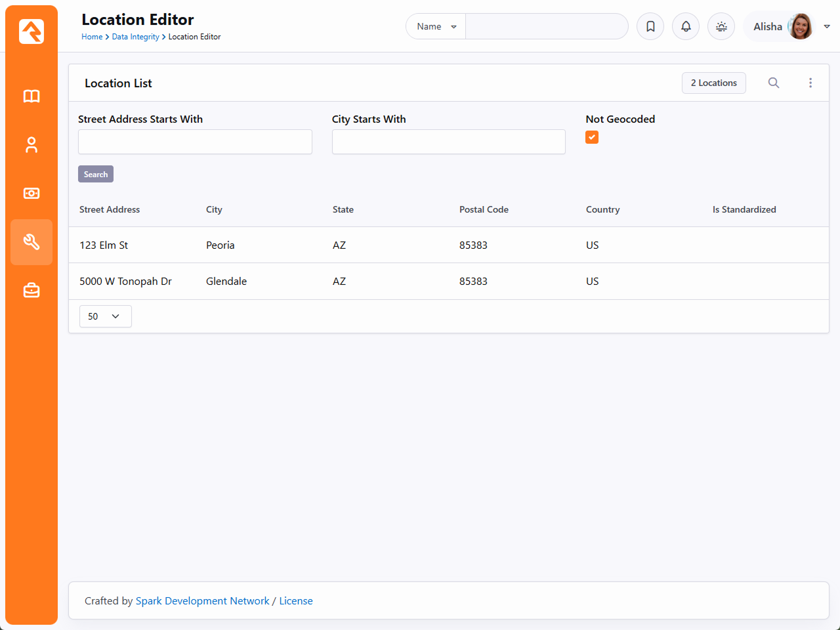Click the magnifier icon in Location List
This screenshot has width=840, height=630.
pos(774,83)
